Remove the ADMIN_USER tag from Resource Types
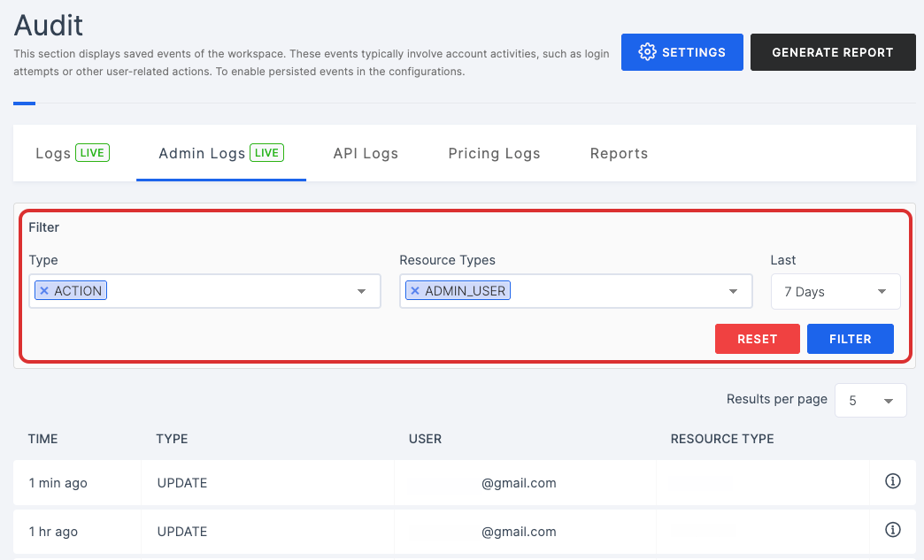 click(x=415, y=291)
